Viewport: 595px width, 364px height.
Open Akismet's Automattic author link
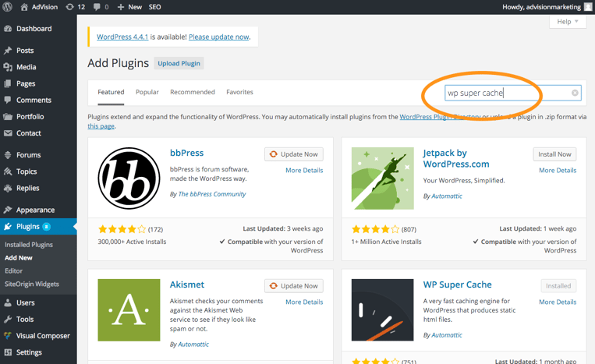[x=193, y=345]
